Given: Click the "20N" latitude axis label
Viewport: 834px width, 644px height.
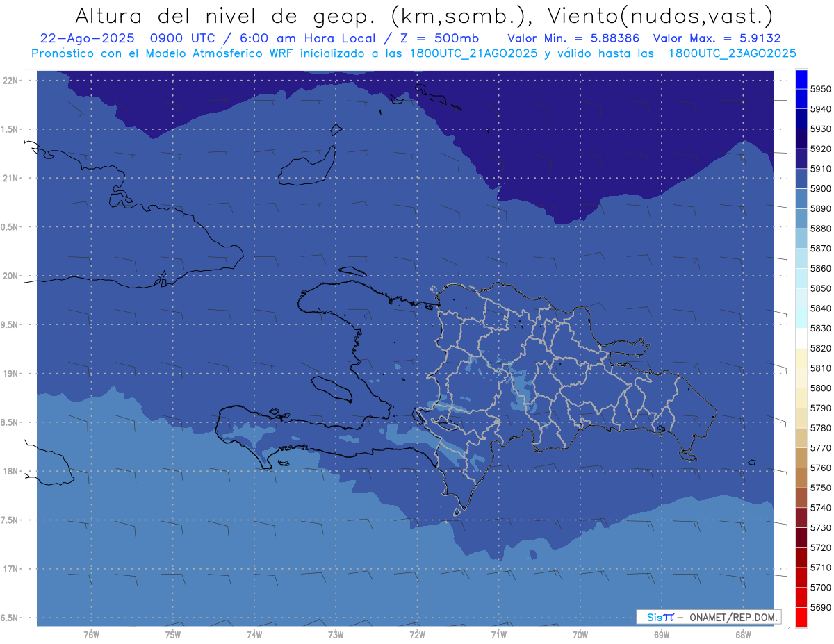Looking at the screenshot, I should [x=10, y=276].
